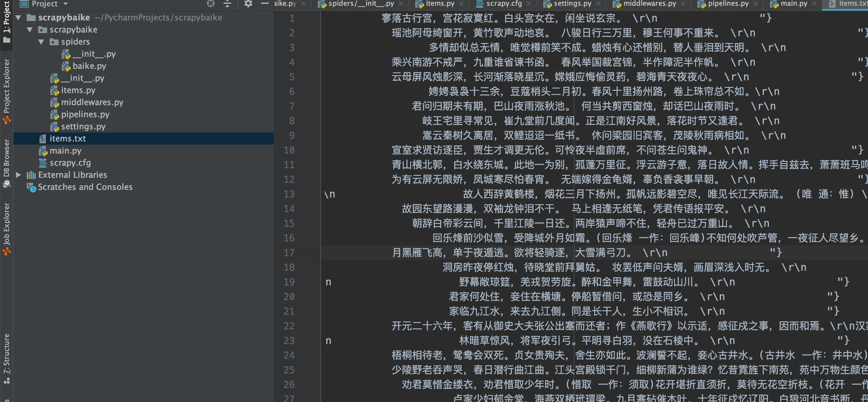Select middlewares.py in the project tree
Viewport: 868px width, 402px height.
[92, 103]
